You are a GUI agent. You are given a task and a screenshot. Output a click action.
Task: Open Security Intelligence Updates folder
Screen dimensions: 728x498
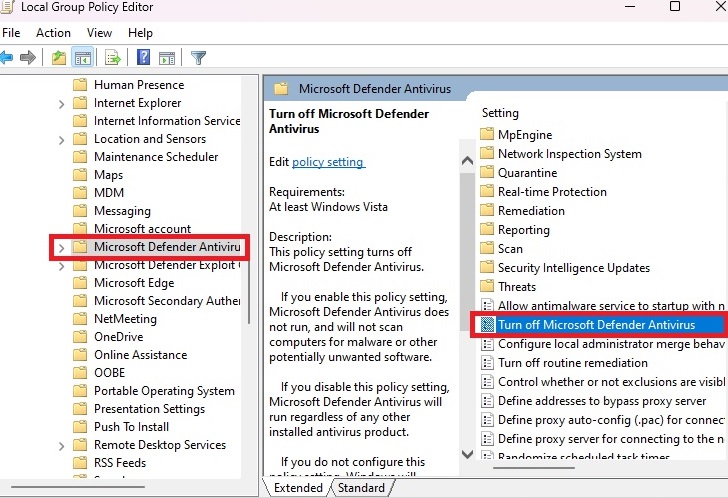tap(574, 268)
